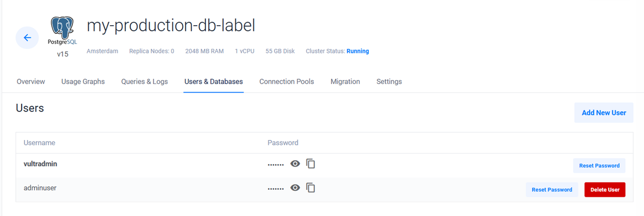Reveal adminuser password with eye icon
Image resolution: width=644 pixels, height=216 pixels.
295,188
